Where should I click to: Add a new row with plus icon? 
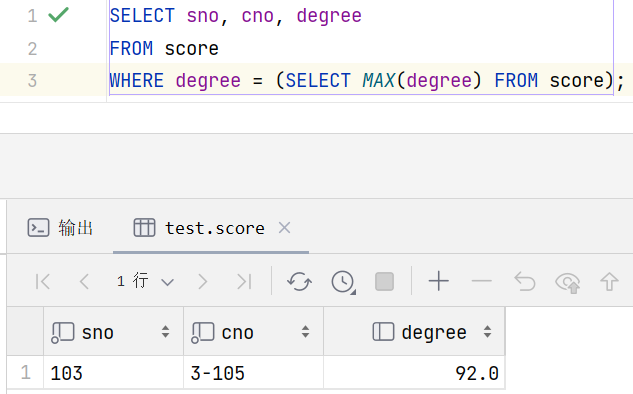pos(439,281)
